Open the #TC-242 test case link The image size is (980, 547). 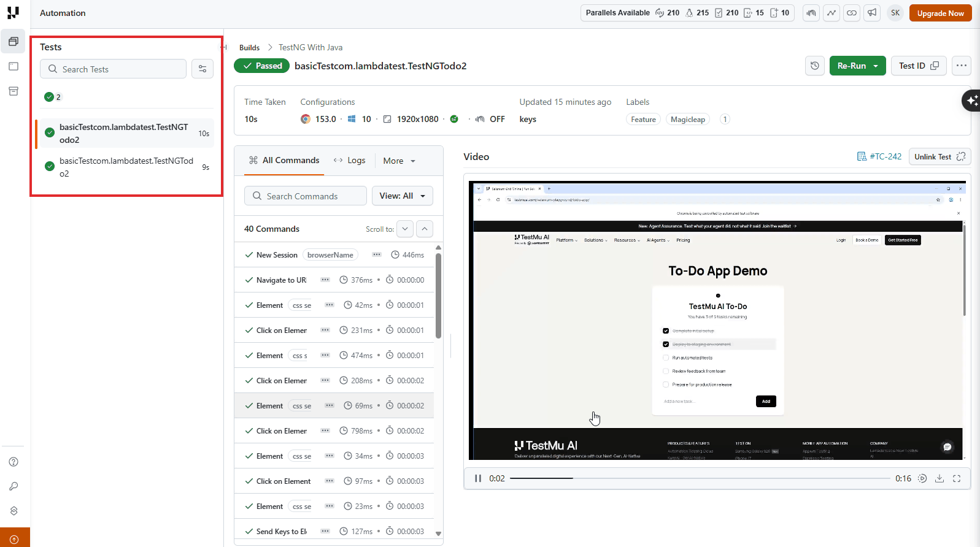879,156
